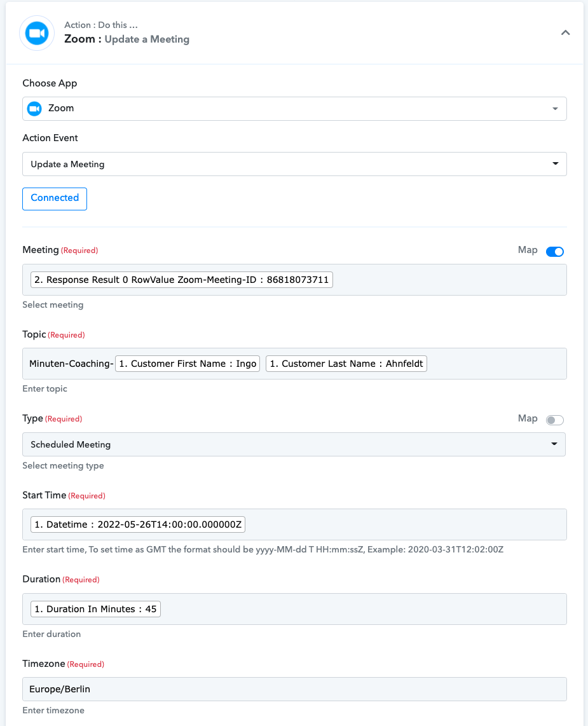Toggle the Map switch for Meeting

click(x=555, y=251)
